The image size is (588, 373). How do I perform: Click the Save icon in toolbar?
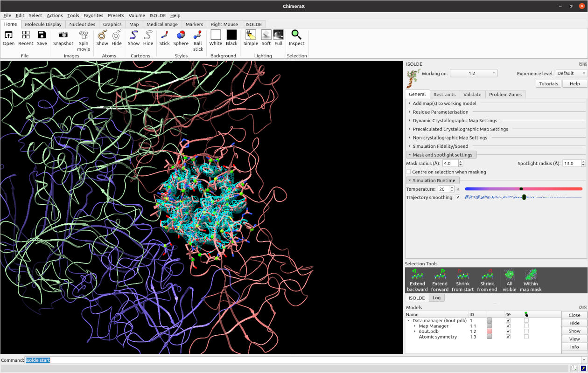point(42,38)
